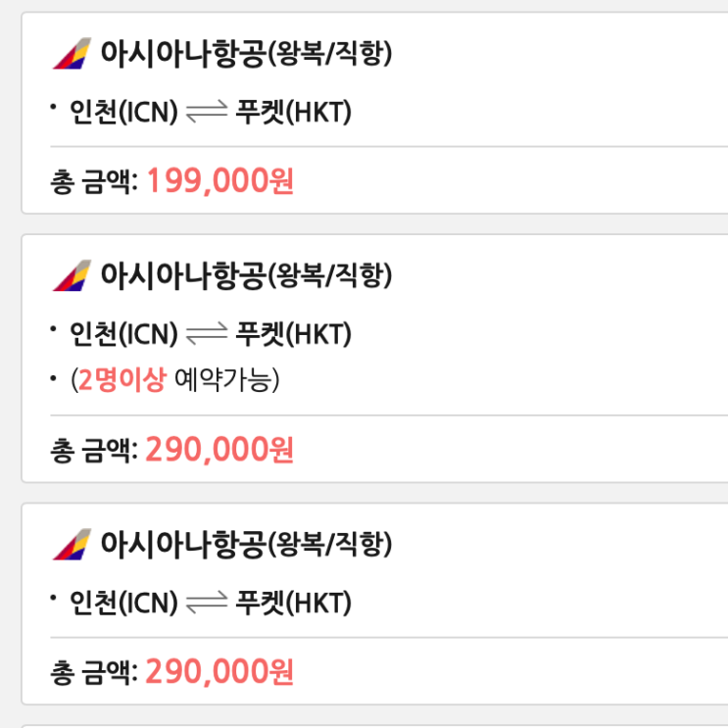Click the Asiana logo in the first card
Viewport: 728px width, 728px height.
72,54
